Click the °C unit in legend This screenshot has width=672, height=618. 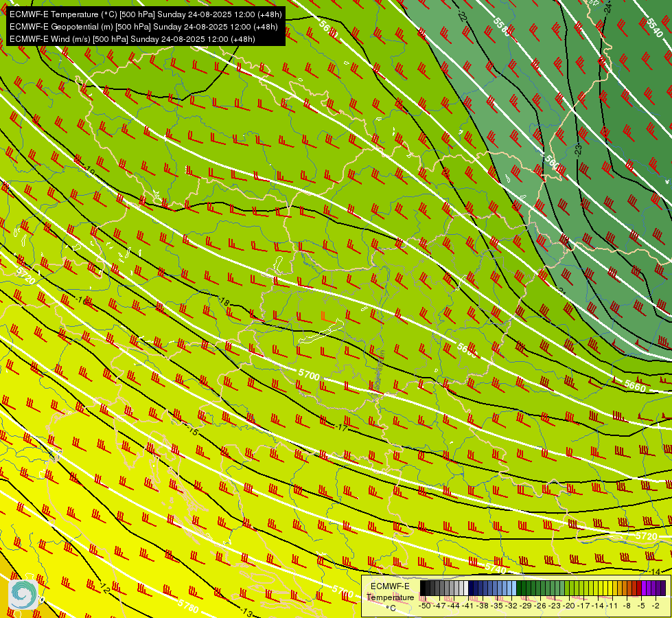[x=391, y=607]
